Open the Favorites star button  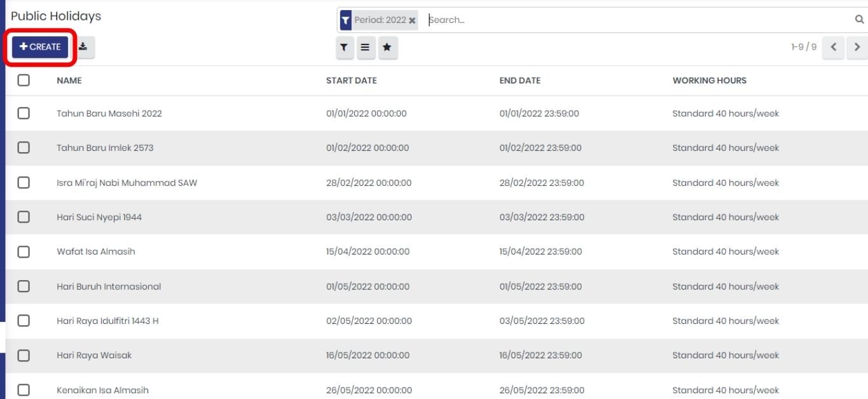tap(387, 48)
